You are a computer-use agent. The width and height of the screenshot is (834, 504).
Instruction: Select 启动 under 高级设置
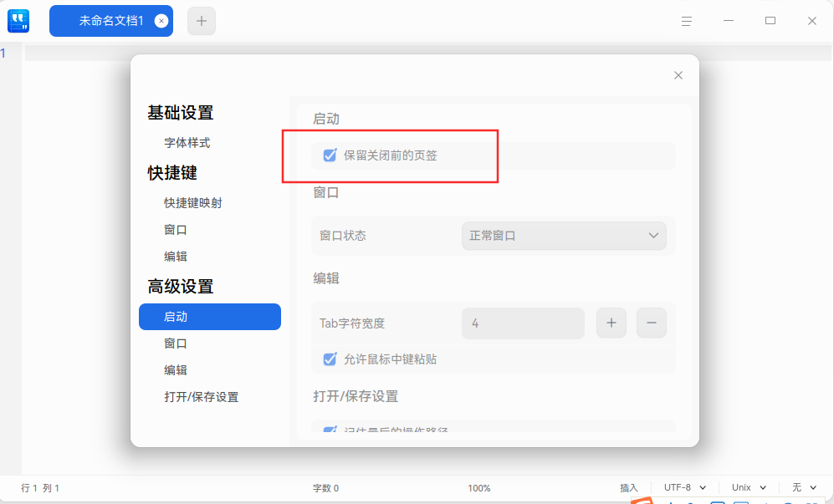[210, 317]
